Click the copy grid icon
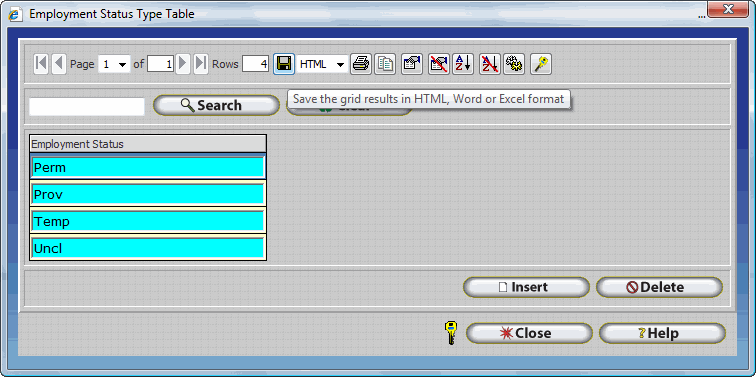 [385, 64]
